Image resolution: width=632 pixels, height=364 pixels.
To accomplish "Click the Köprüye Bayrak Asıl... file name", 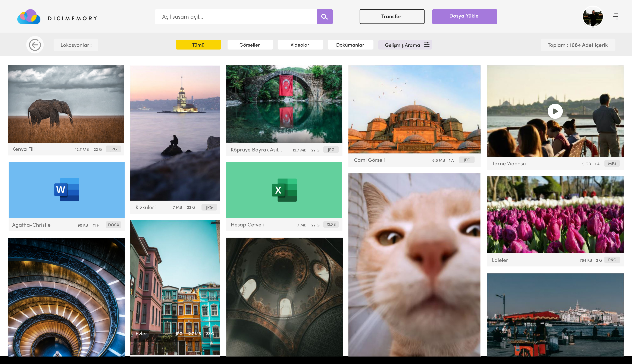I will 256,150.
